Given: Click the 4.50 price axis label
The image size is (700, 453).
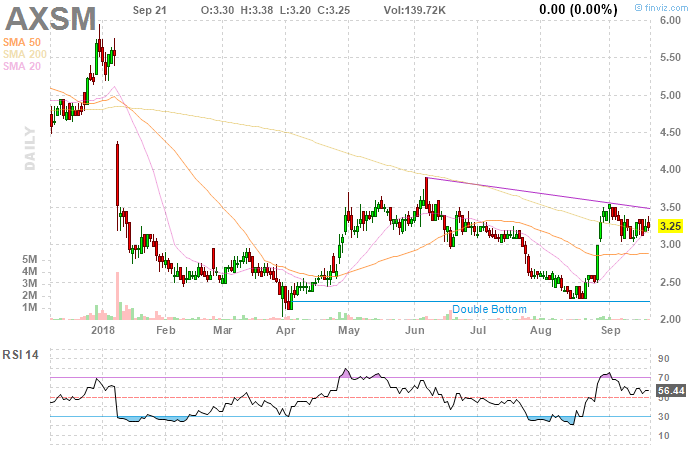Looking at the screenshot, I should pyautogui.click(x=670, y=132).
